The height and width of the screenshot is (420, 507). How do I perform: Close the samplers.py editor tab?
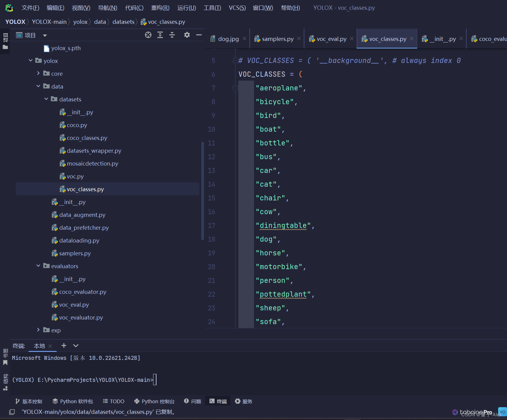click(299, 38)
